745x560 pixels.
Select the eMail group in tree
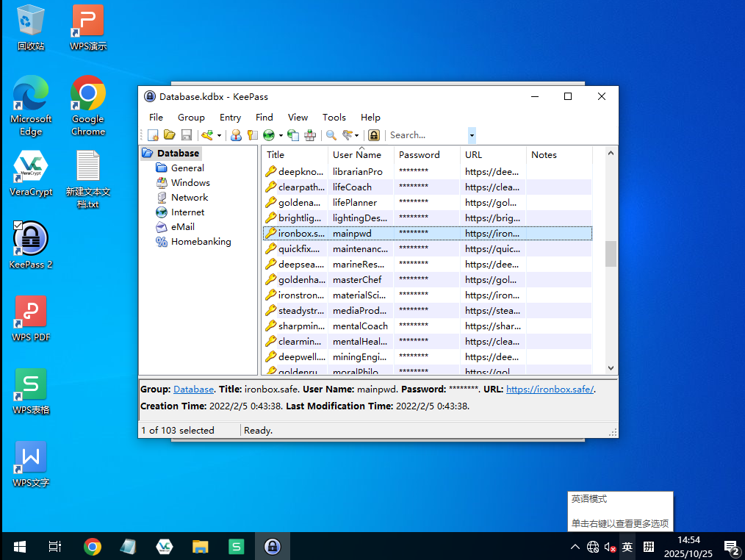(183, 227)
